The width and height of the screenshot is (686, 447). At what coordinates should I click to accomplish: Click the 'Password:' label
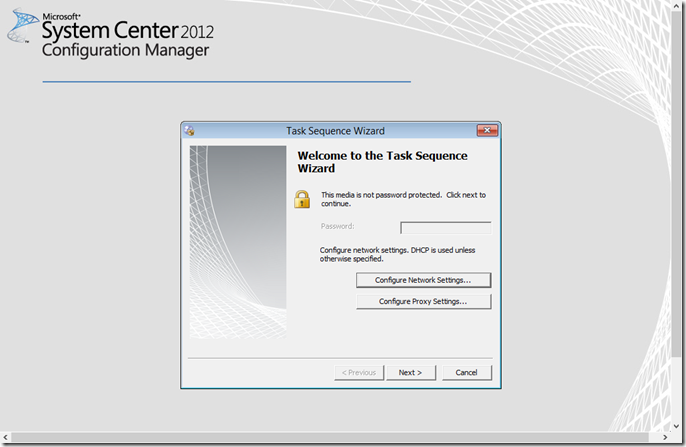(337, 226)
